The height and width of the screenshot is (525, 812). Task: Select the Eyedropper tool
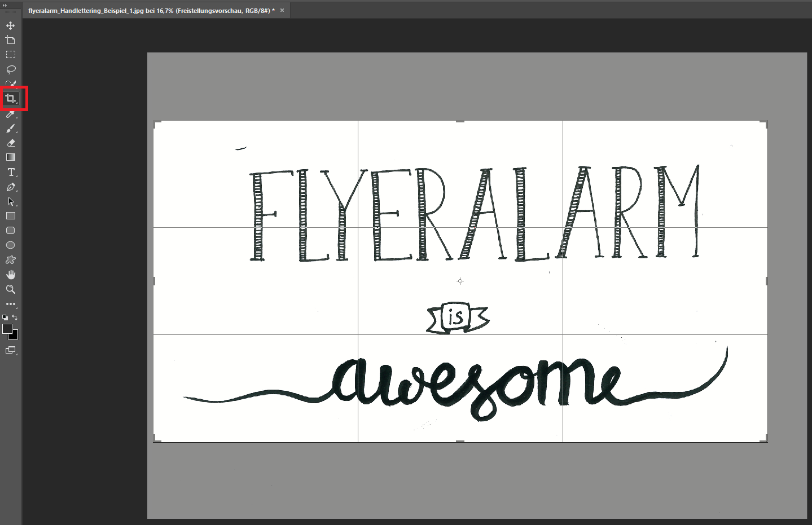10,114
